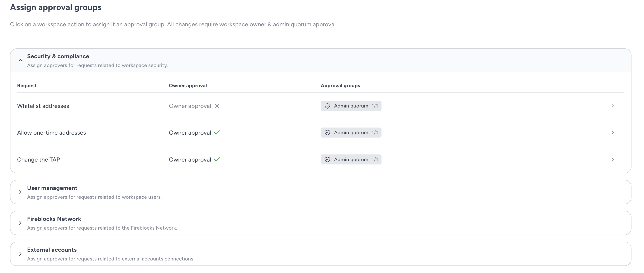This screenshot has width=644, height=273.
Task: Click the Assign approval groups page title
Action: (56, 8)
